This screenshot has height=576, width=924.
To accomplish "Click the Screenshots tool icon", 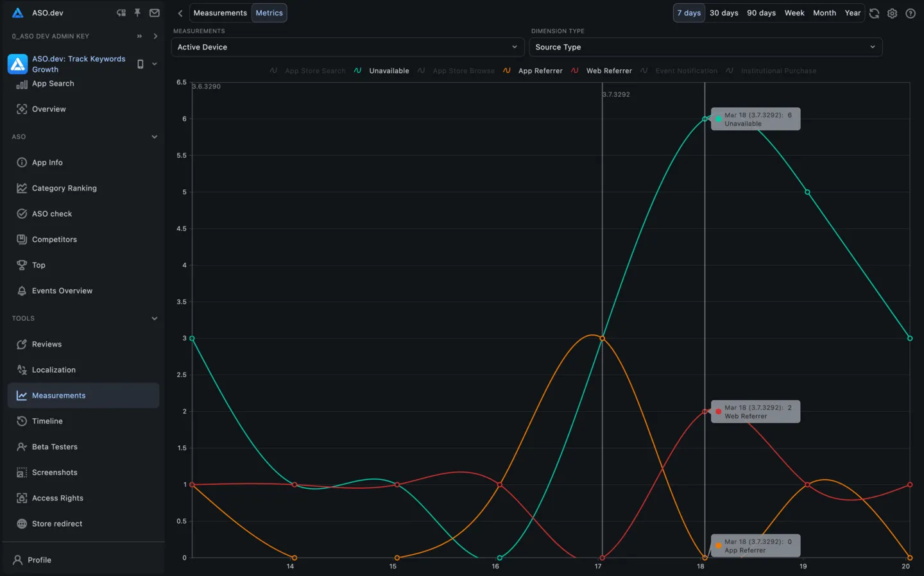I will (x=22, y=472).
